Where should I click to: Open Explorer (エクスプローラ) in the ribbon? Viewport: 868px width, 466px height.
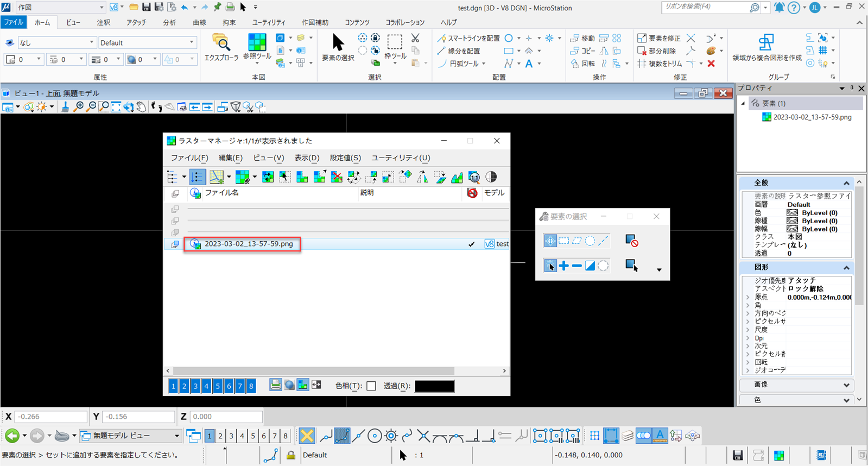221,47
